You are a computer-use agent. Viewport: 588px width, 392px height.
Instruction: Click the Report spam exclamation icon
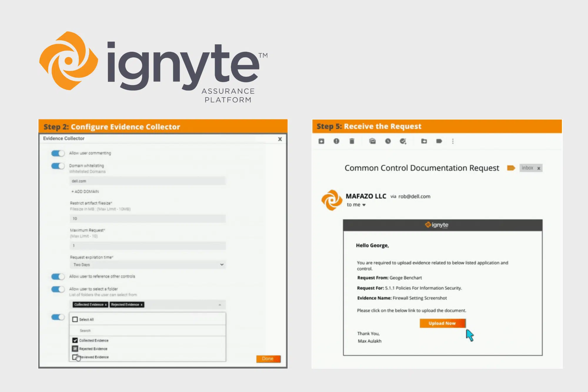pos(336,141)
